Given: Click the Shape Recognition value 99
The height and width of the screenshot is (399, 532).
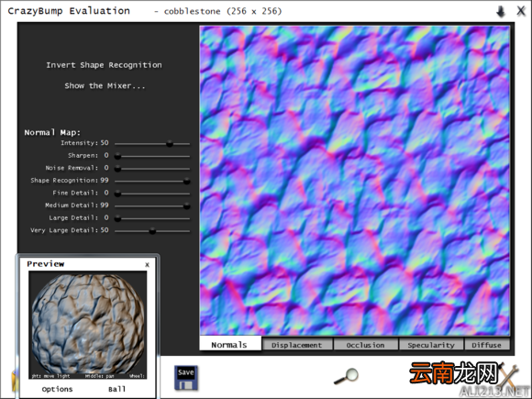Looking at the screenshot, I should pyautogui.click(x=105, y=180).
